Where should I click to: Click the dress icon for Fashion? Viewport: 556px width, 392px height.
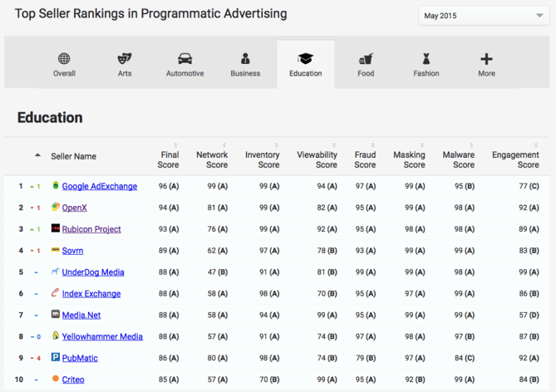426,58
